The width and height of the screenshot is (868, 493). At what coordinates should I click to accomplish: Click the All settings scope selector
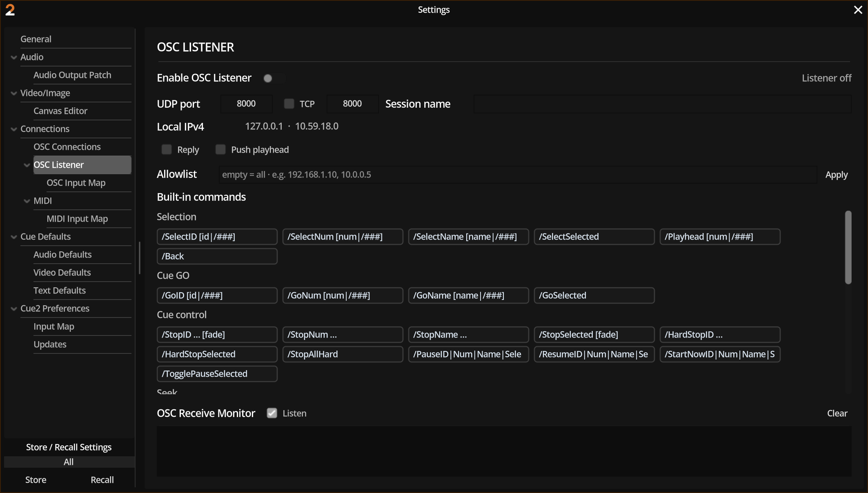point(69,462)
